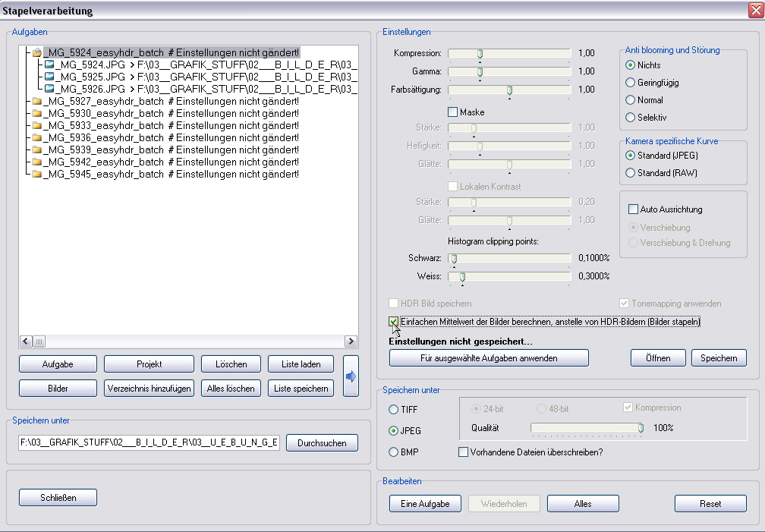
Task: Click the open folder icon of _MG_5924_easyhdr_batch
Action: pos(36,53)
